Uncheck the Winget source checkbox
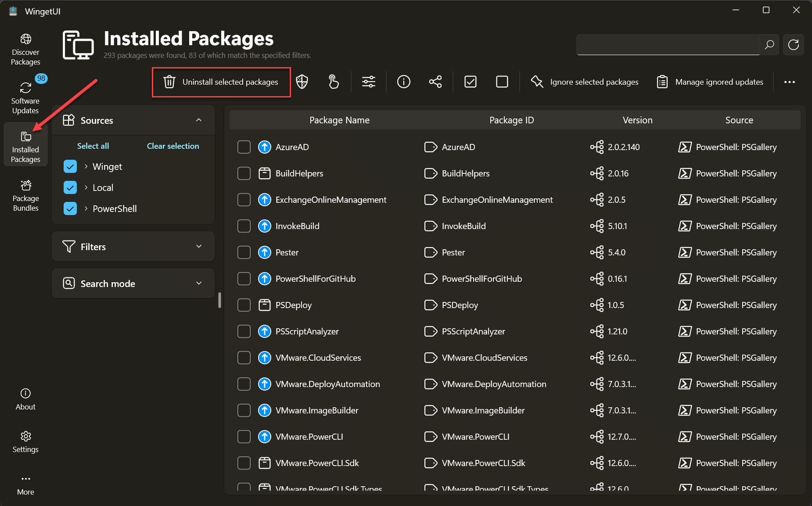Viewport: 812px width, 506px height. point(70,167)
